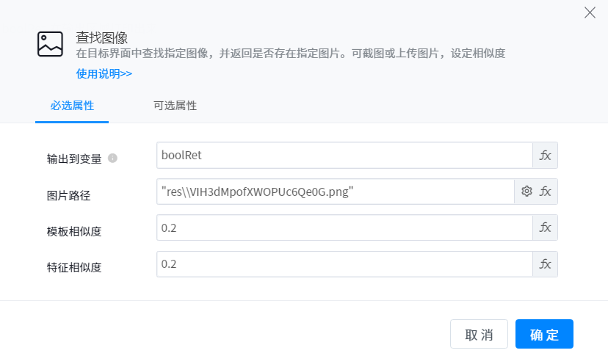
Task: Toggle fx expression mode for 特征相似度
Action: pos(545,264)
